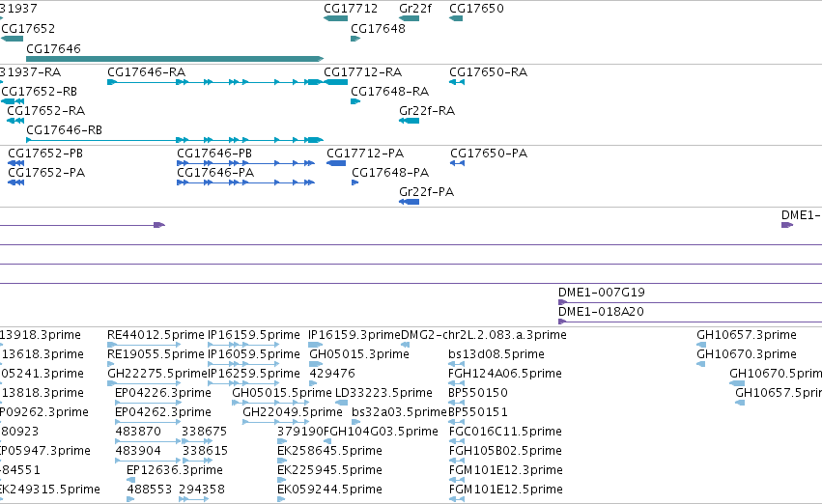The image size is (822, 504).
Task: Click the CG17652 gene label
Action: click(x=28, y=28)
